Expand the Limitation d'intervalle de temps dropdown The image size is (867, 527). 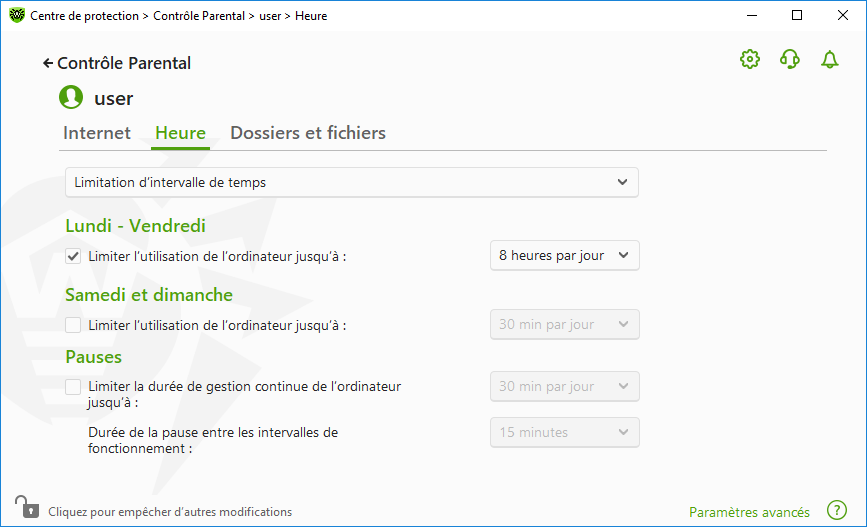point(352,182)
